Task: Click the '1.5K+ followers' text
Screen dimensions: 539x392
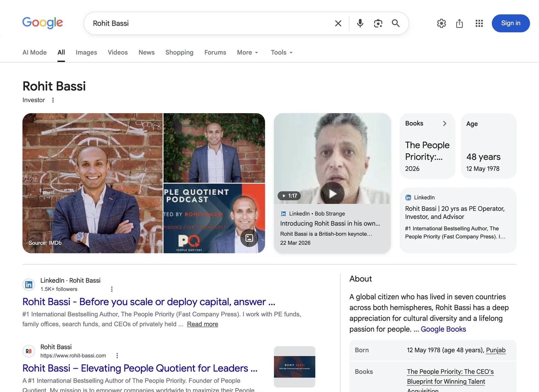Action: coord(59,289)
